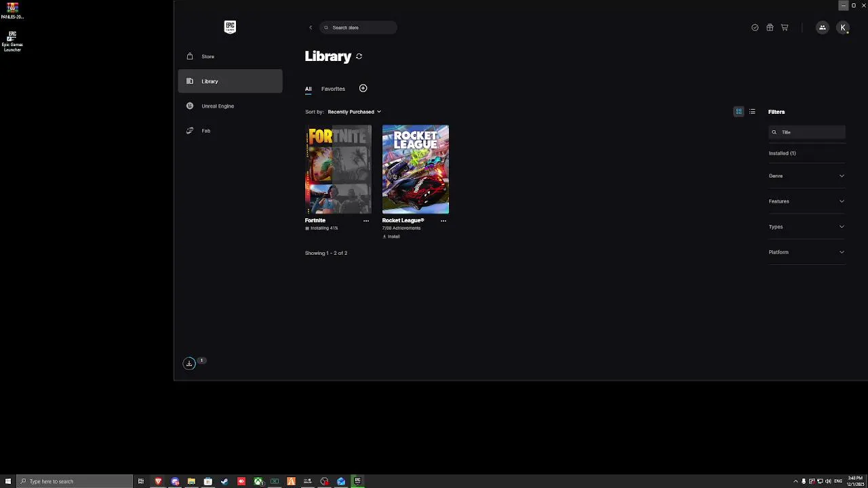
Task: Select the Installed (1) filter
Action: point(783,153)
